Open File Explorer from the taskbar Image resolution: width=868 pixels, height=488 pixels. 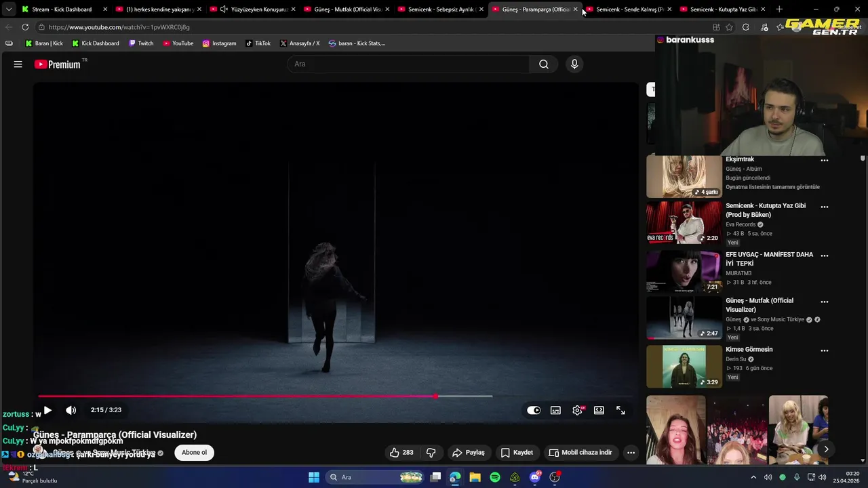[475, 477]
